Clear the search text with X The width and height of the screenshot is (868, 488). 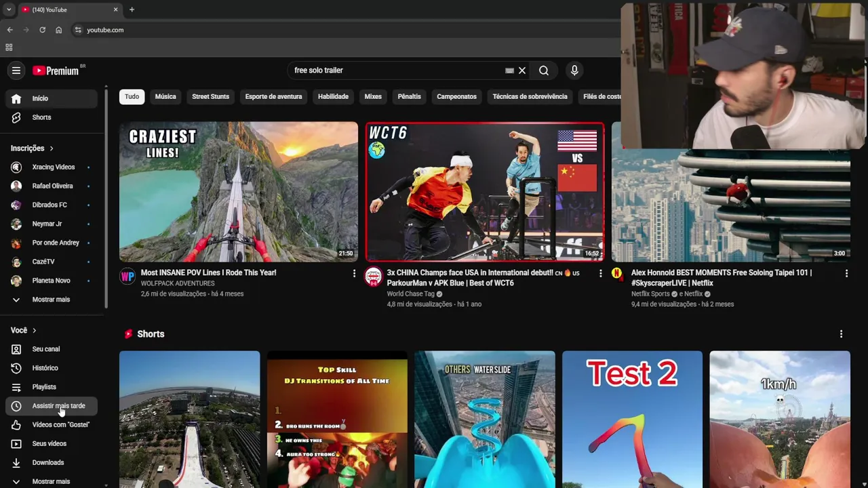coord(522,70)
